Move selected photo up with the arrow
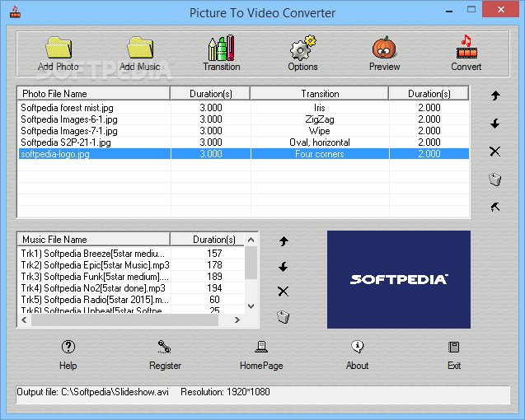The image size is (525, 420). point(495,96)
